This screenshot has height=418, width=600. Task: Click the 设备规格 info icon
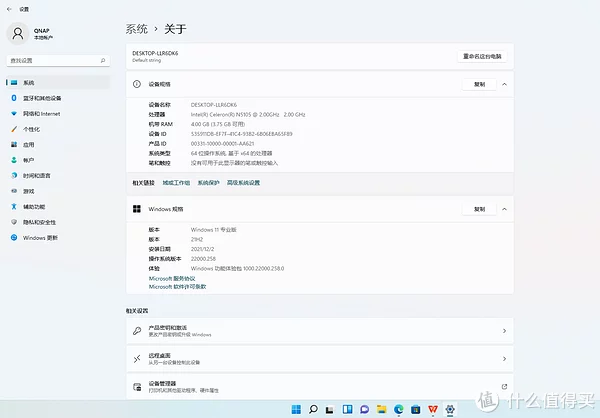click(x=137, y=84)
